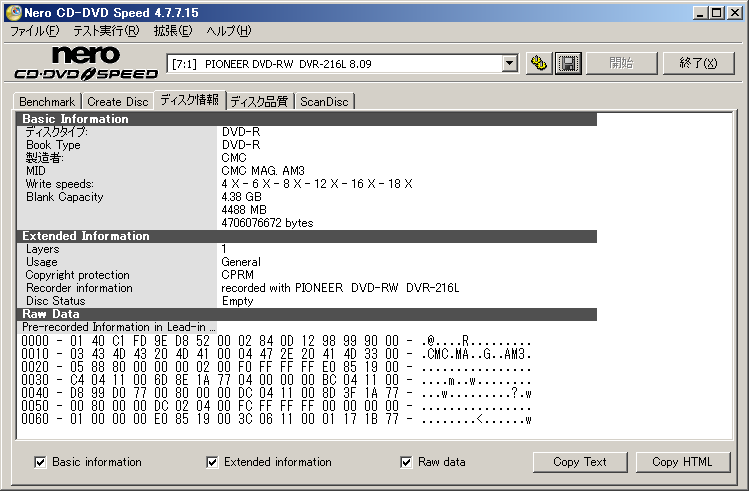This screenshot has width=749, height=491.
Task: Open the ファイル(F) menu
Action: [x=35, y=31]
